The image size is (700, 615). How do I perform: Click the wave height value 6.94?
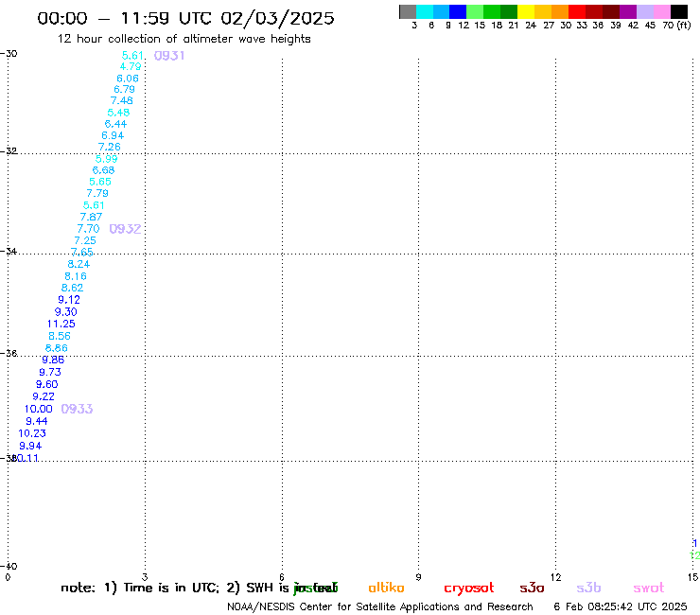pyautogui.click(x=113, y=135)
